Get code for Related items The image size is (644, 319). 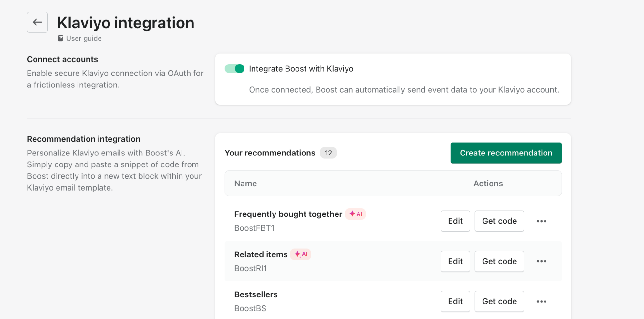(499, 261)
